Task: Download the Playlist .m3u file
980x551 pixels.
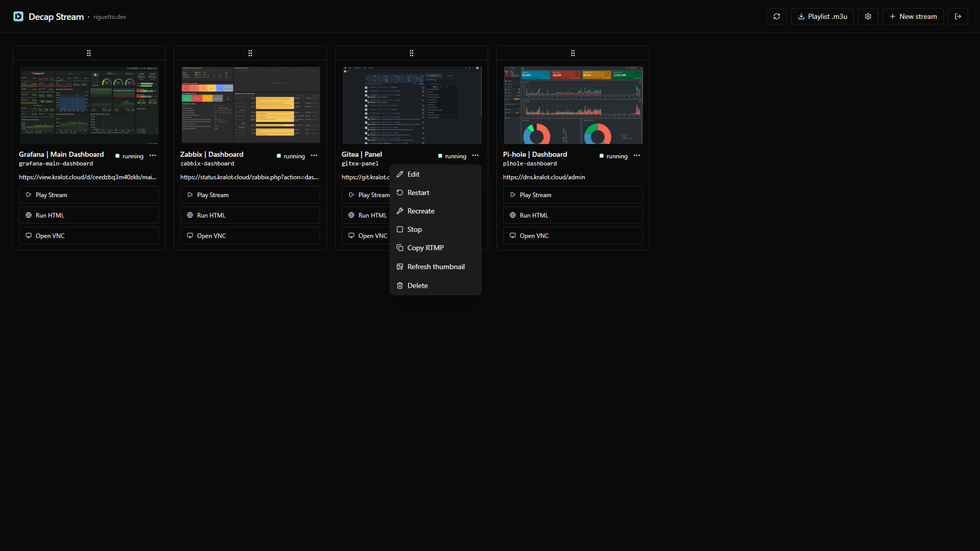Action: point(822,16)
